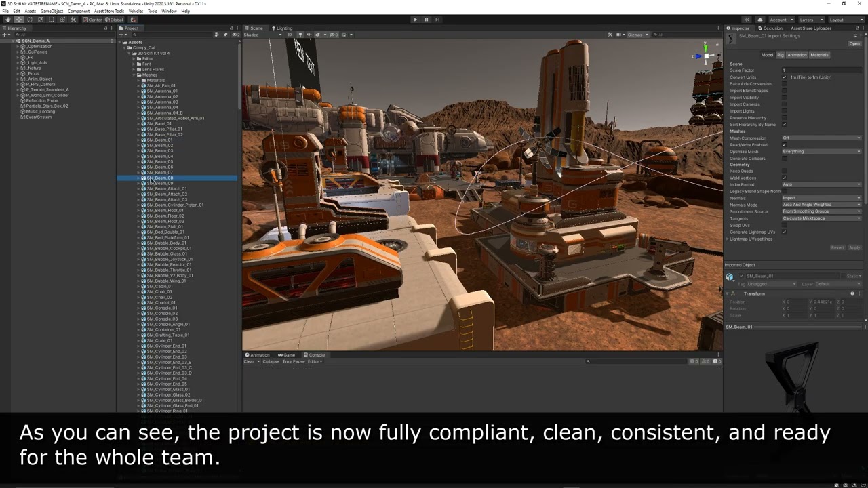Toggle Convert Units checkbox
The image size is (868, 488).
(x=785, y=77)
